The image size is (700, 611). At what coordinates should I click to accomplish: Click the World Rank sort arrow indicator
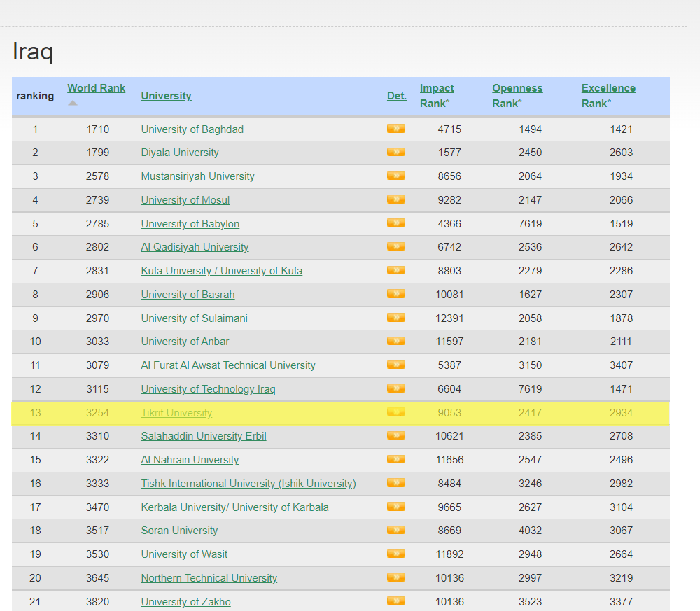[73, 104]
